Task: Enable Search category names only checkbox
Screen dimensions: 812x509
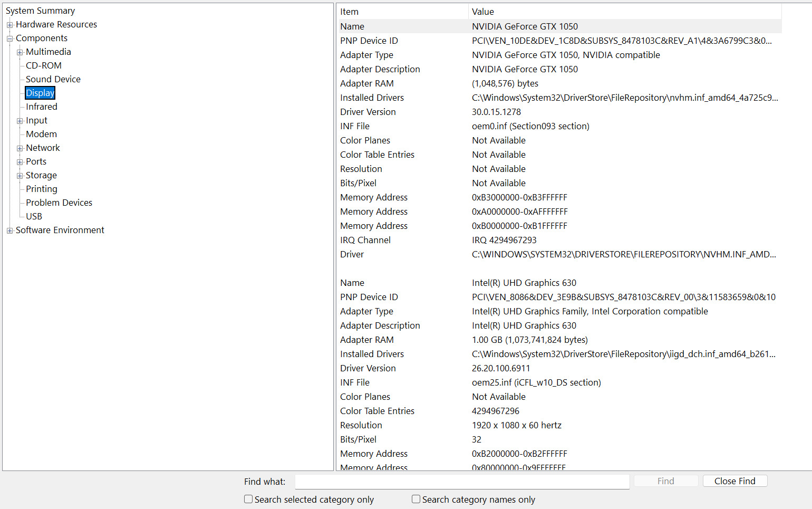Action: [416, 499]
